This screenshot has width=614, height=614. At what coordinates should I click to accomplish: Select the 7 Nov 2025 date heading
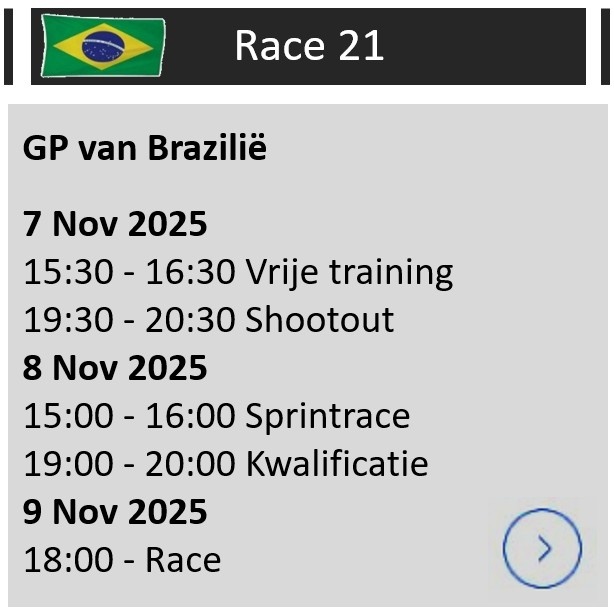(115, 224)
